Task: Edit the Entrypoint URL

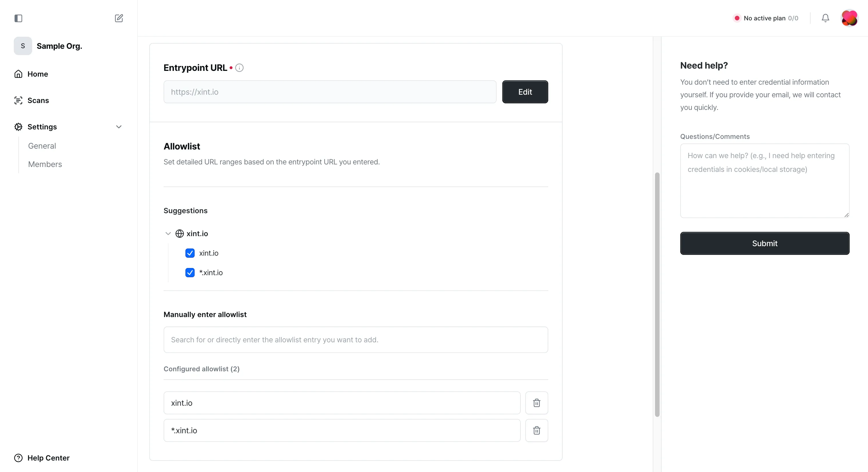Action: click(525, 92)
